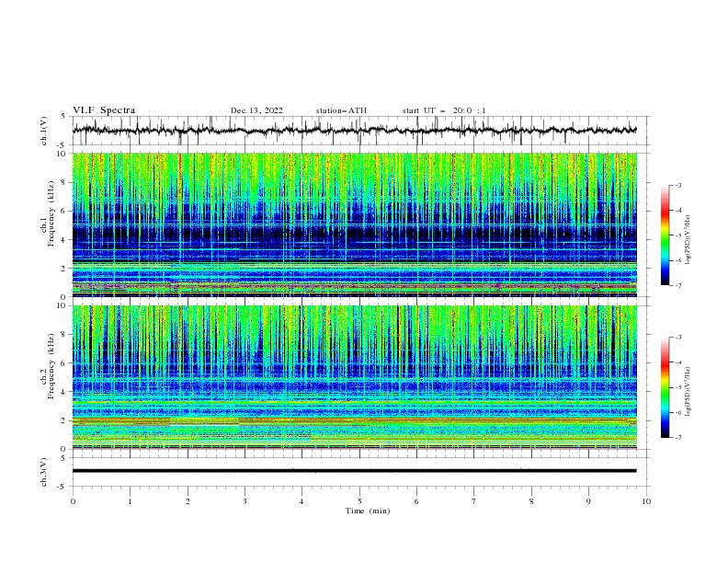Click the ch.1 PSD color scale bar
This screenshot has width=728, height=563.
coord(665,236)
